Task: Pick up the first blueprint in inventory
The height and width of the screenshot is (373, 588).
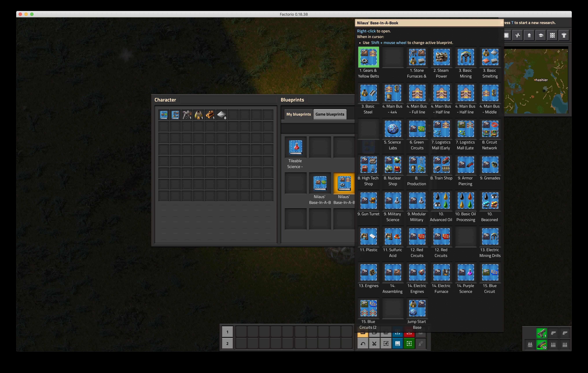Action: click(x=164, y=115)
